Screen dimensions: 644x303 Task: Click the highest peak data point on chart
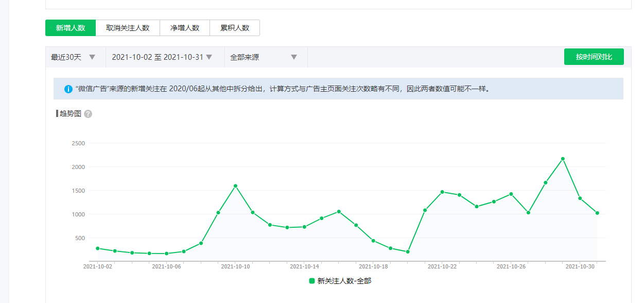coord(563,159)
